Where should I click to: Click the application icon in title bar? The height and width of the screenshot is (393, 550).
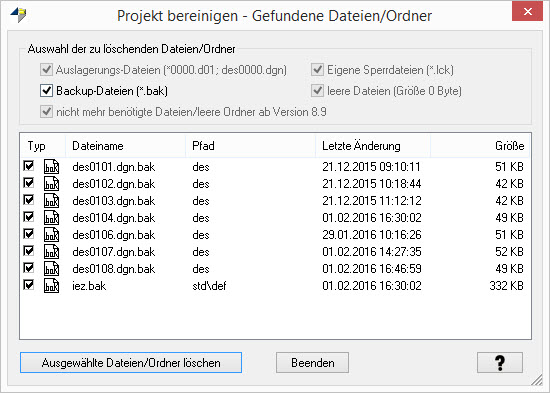tap(19, 15)
